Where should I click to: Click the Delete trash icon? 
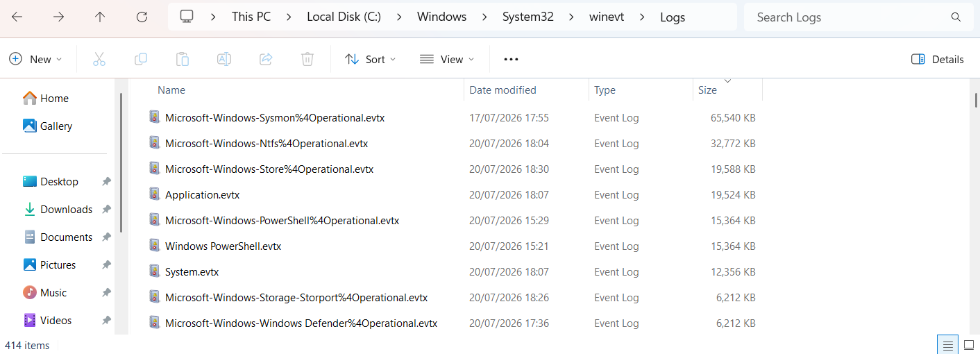(x=307, y=59)
